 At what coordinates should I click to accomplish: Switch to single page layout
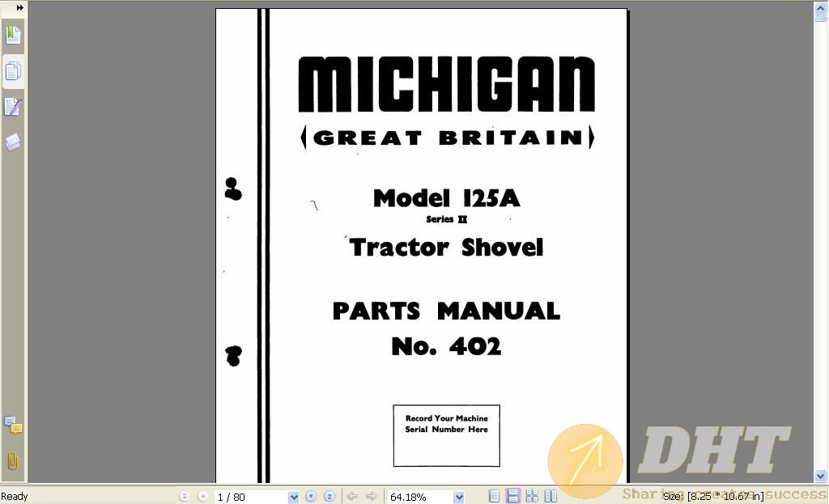[x=495, y=496]
